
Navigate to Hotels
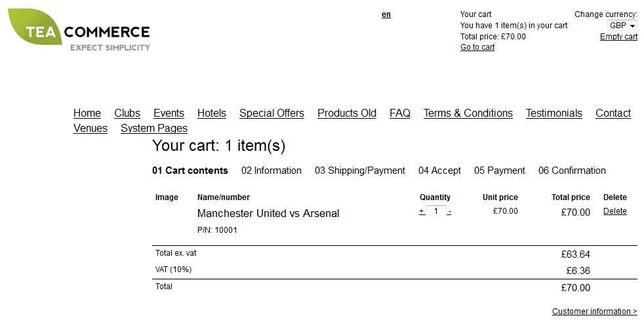(212, 113)
